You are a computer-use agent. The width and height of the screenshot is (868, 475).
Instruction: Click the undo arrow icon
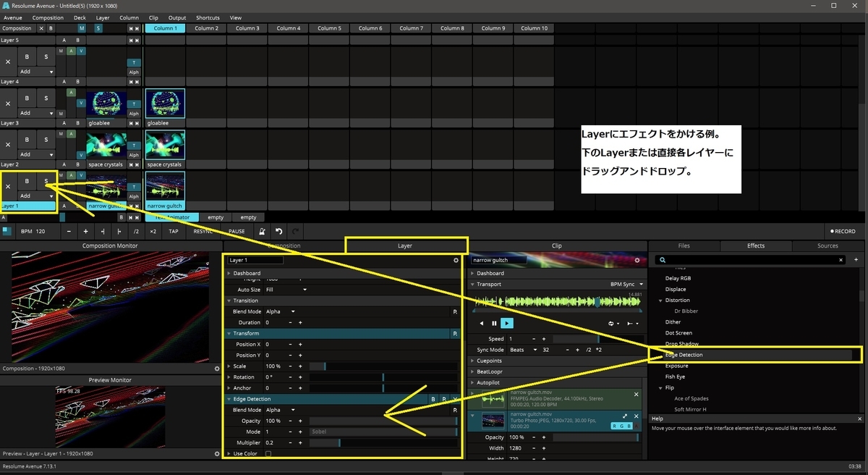(x=279, y=232)
